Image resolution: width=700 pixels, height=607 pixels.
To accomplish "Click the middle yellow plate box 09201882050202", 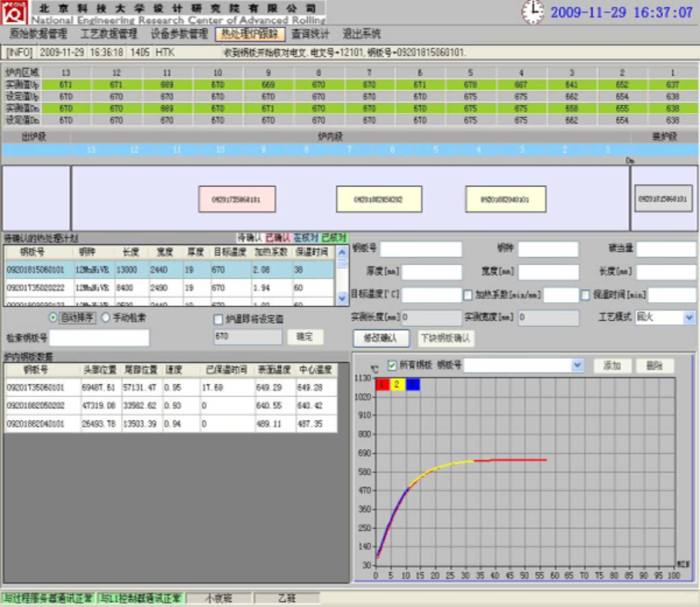I will tap(379, 199).
